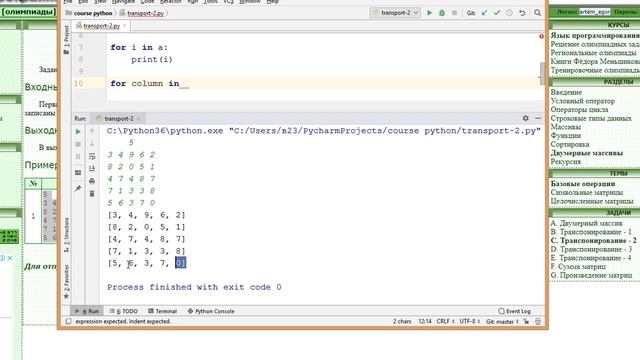Switch to the Run tool window tab

tap(87, 311)
